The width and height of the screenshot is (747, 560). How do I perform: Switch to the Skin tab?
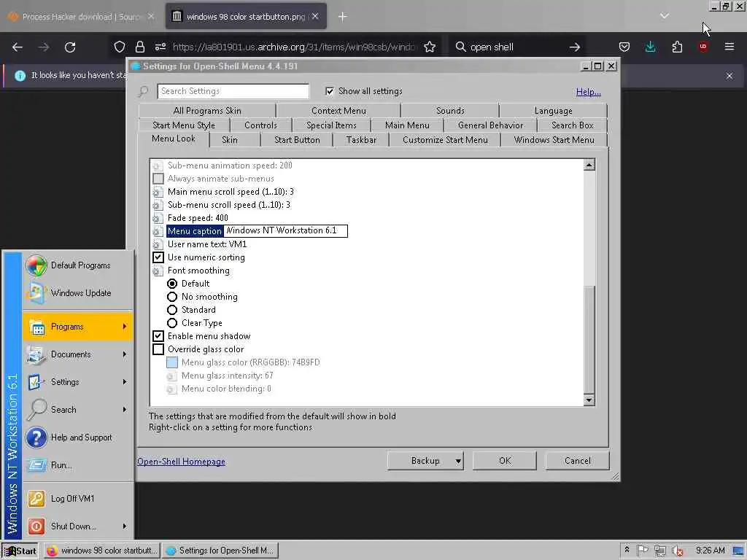[x=230, y=139]
